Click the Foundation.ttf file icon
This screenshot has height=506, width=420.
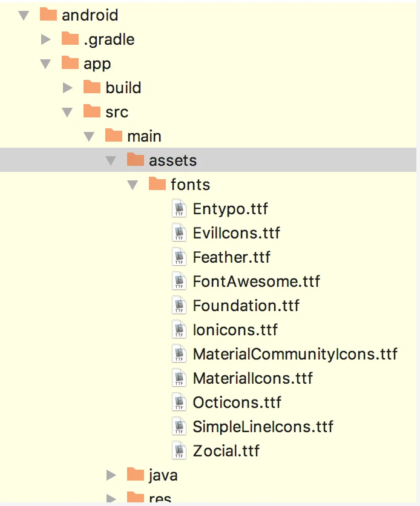tap(179, 305)
